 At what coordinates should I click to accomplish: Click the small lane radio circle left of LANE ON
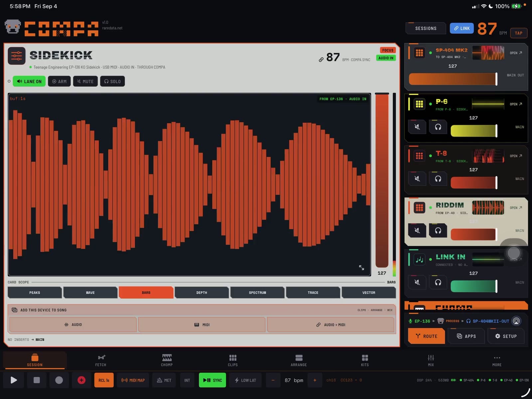[x=9, y=81]
